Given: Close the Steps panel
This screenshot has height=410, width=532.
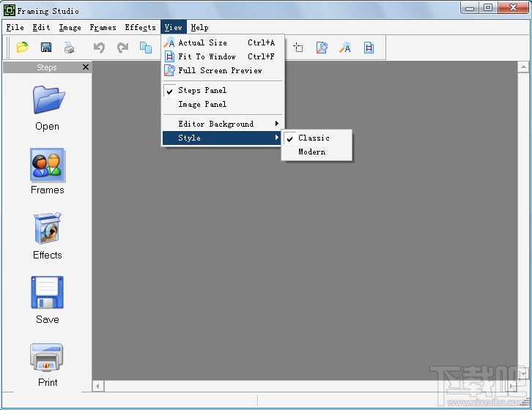Looking at the screenshot, I should click(86, 67).
